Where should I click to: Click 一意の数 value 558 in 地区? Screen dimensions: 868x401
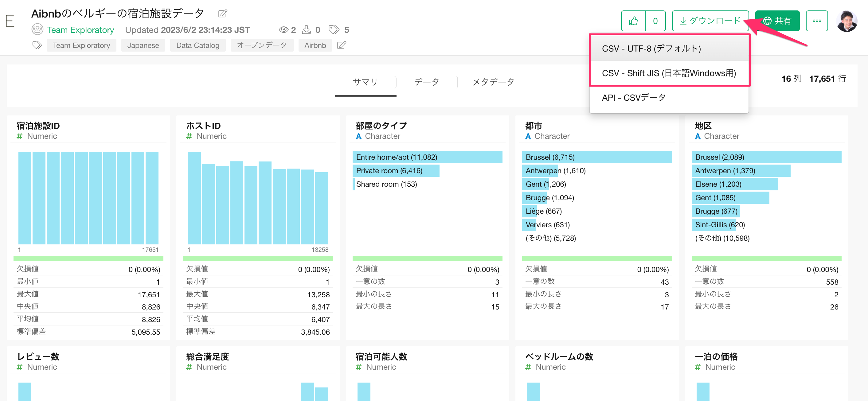(x=832, y=282)
